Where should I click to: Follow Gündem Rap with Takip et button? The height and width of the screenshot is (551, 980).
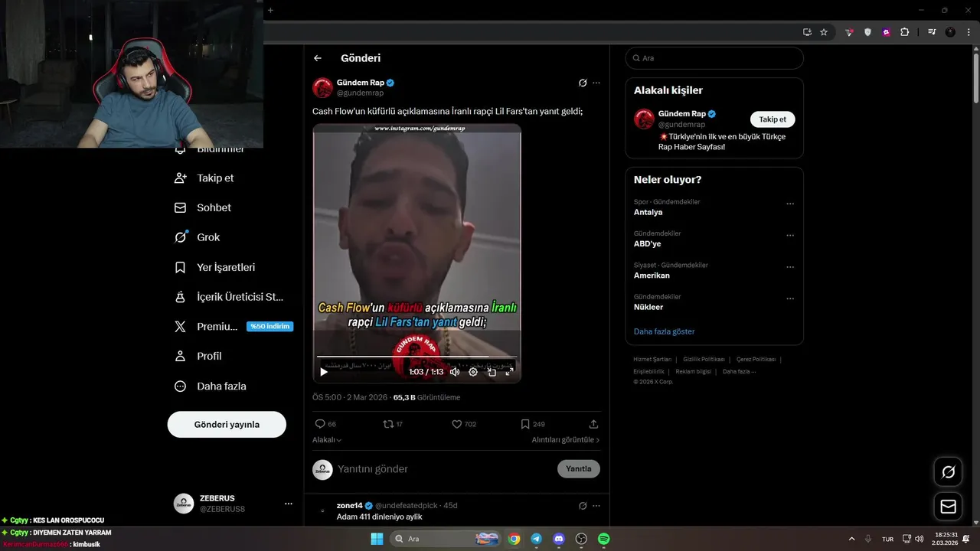click(x=773, y=119)
